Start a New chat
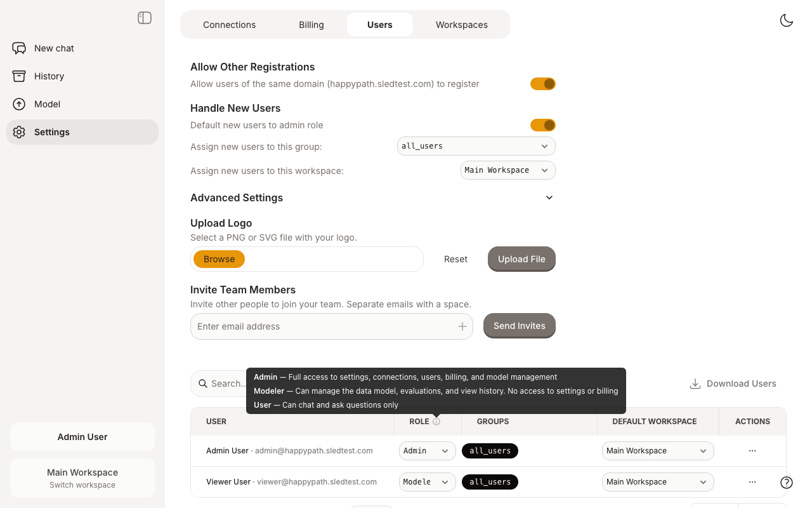 [54, 48]
